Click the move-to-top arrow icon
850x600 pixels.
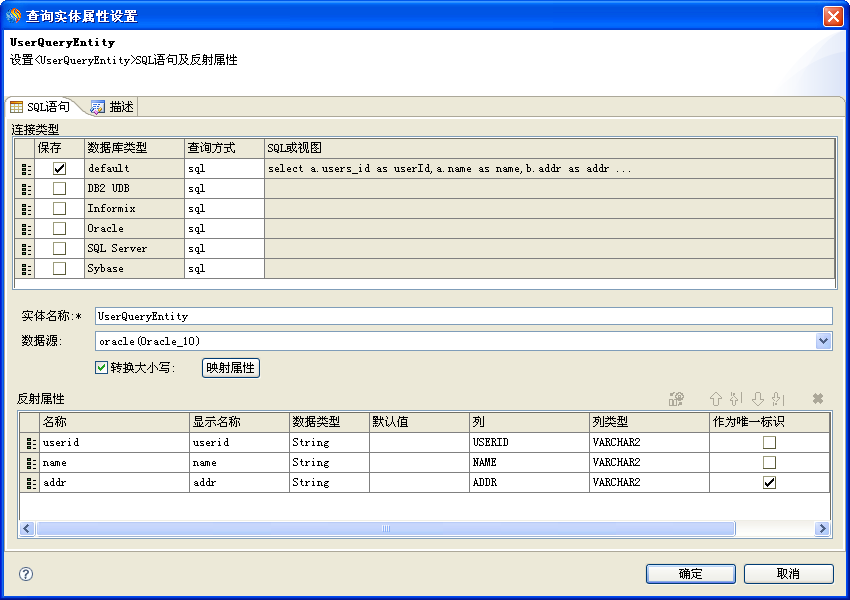[736, 399]
